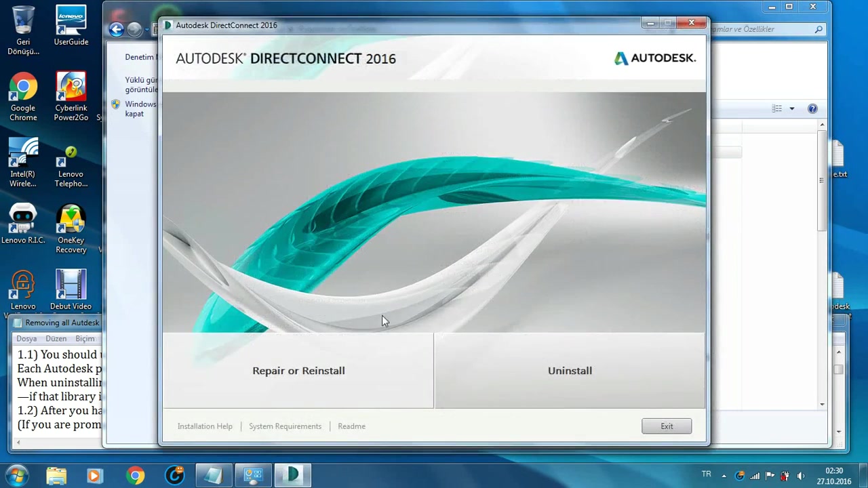Open the view options dropdown in Programs window
This screenshot has height=488, width=868.
coord(791,108)
